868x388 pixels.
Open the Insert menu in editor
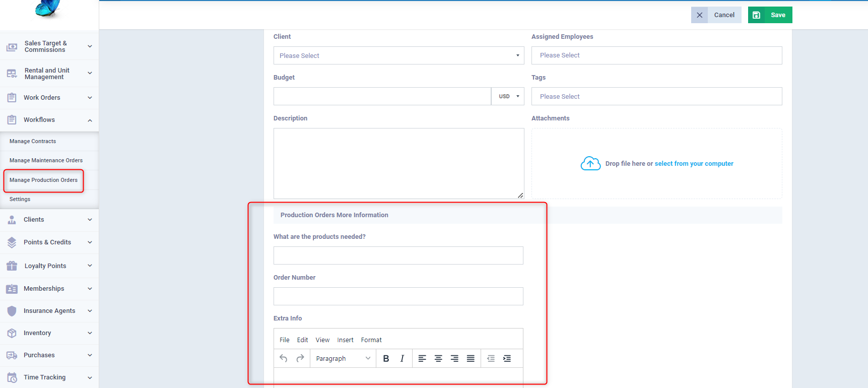pyautogui.click(x=345, y=340)
